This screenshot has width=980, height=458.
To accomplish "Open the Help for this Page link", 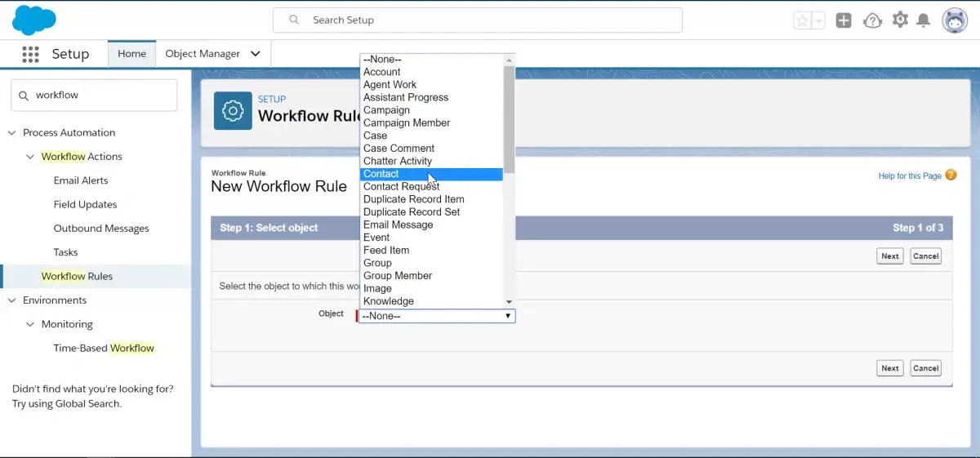I will [x=910, y=176].
